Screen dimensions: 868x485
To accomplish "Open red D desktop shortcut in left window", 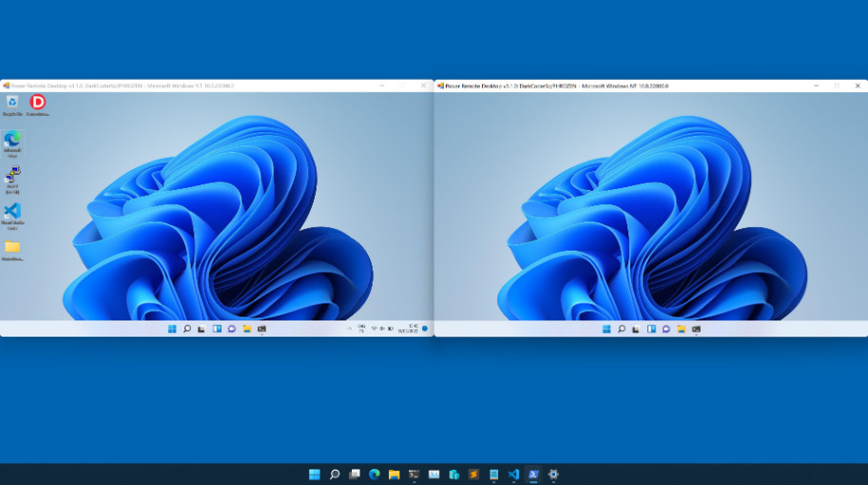I will 37,106.
